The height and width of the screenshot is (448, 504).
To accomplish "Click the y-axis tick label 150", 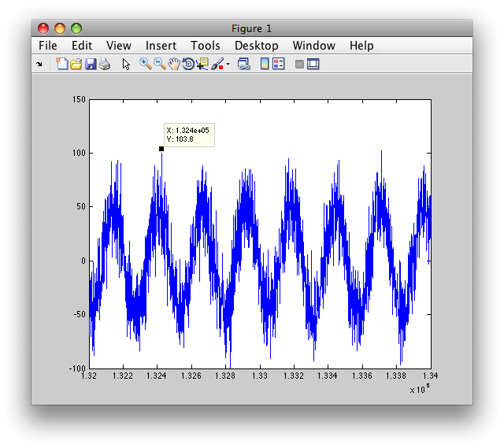I will (x=79, y=99).
